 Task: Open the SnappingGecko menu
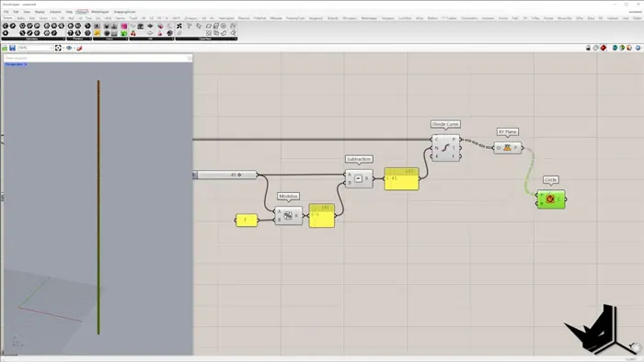coord(124,12)
